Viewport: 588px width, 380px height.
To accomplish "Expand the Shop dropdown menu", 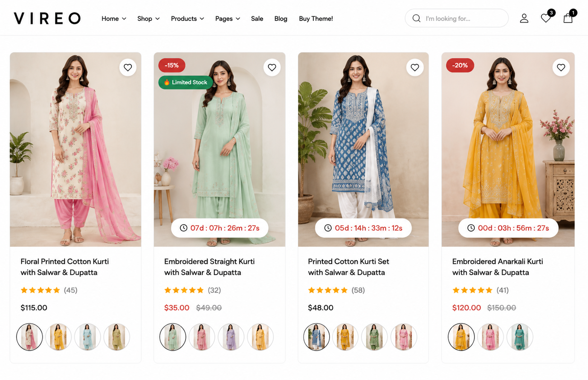I will click(148, 18).
